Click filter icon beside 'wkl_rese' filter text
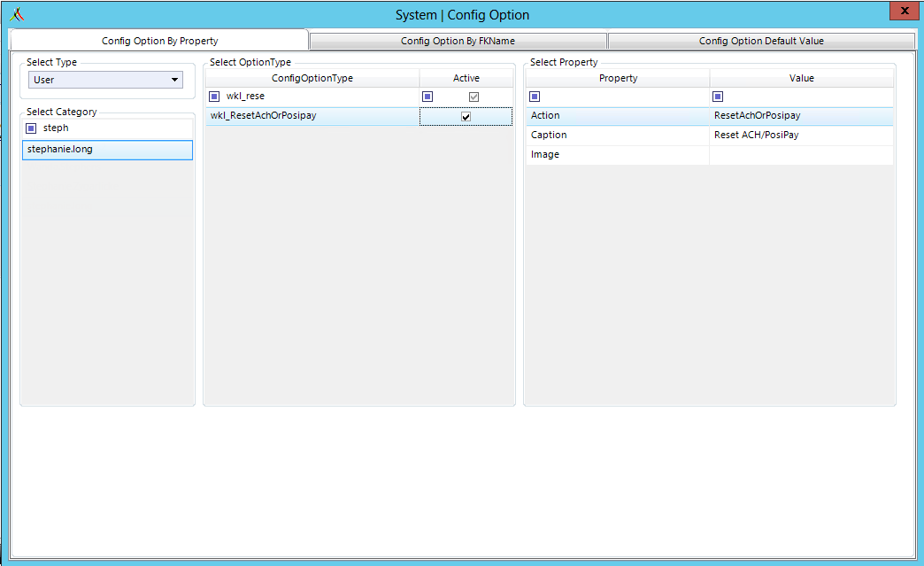Screen dimensions: 924x566 pos(214,97)
